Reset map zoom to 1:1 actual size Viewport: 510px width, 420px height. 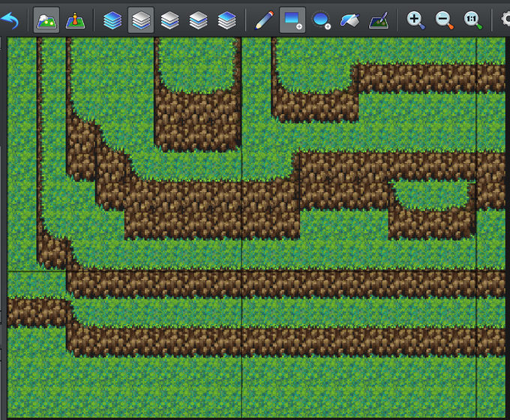coord(473,20)
